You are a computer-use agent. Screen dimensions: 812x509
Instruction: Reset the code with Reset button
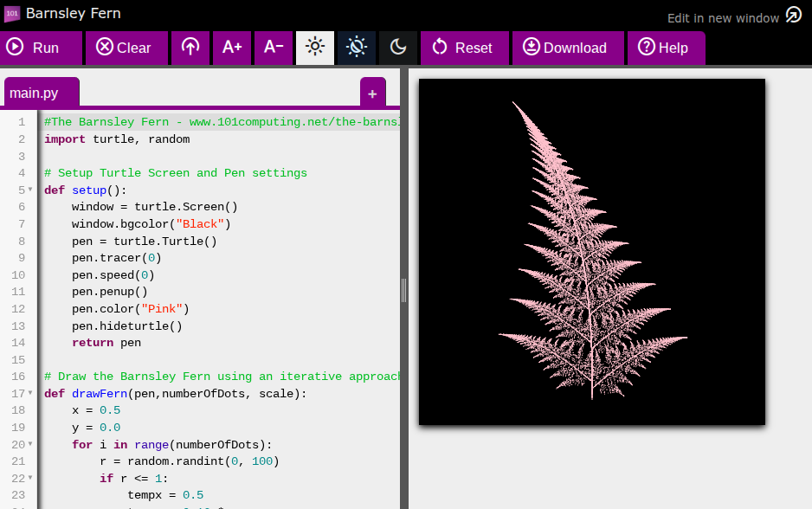462,48
